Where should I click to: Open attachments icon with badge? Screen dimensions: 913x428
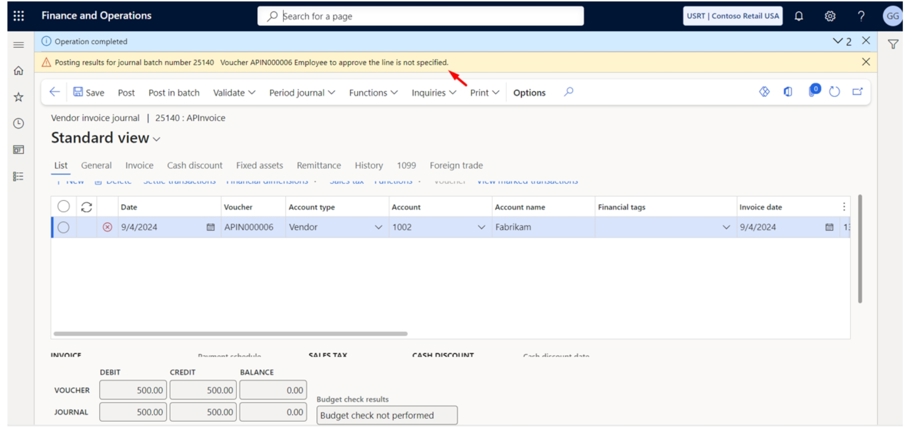pos(813,90)
